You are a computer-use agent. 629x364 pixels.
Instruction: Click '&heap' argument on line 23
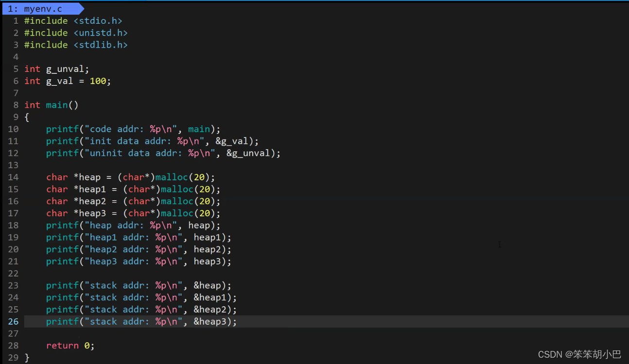coord(207,285)
